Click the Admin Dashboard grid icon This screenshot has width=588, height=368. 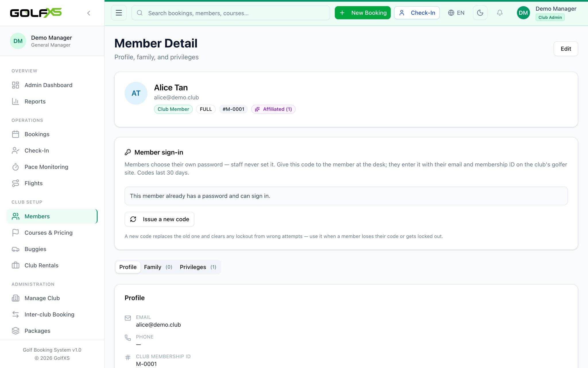pos(16,85)
